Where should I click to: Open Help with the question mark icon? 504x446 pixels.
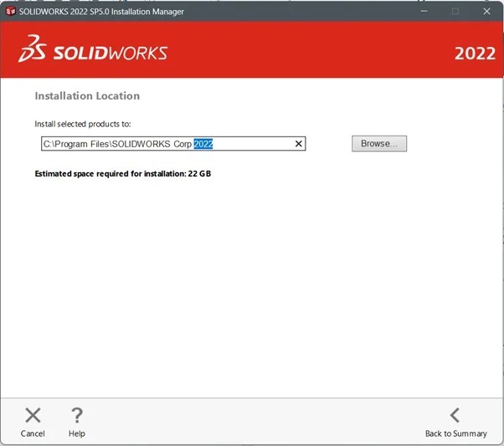[77, 416]
